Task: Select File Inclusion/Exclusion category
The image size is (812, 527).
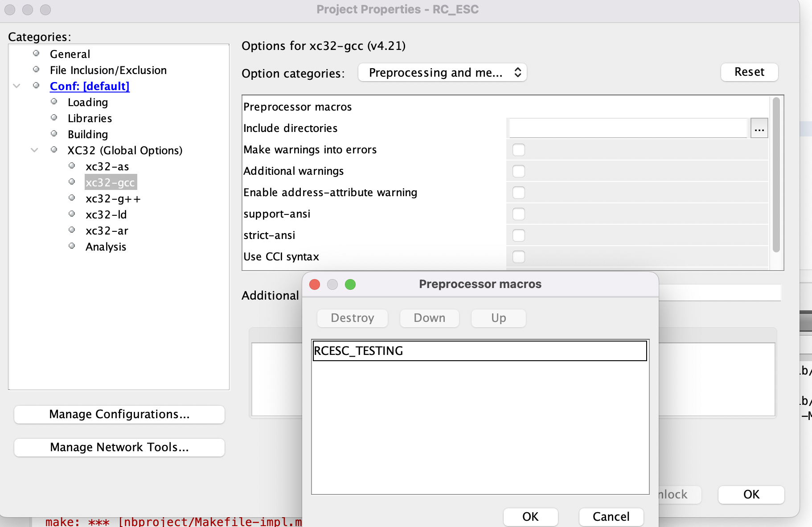Action: (x=108, y=70)
